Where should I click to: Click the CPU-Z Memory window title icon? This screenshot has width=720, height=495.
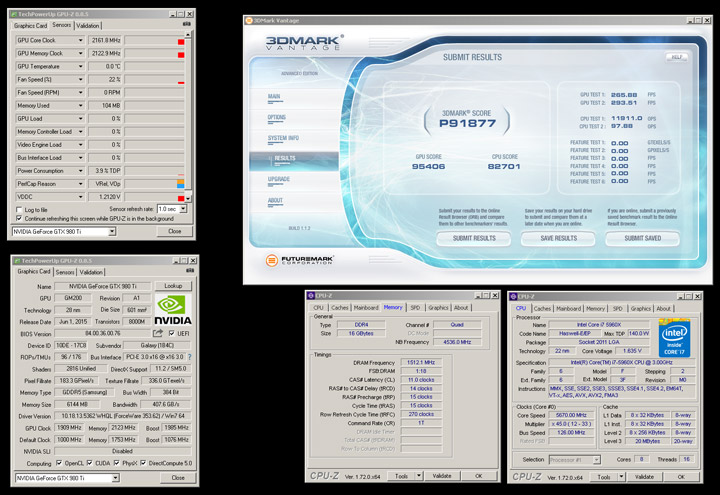(x=311, y=295)
